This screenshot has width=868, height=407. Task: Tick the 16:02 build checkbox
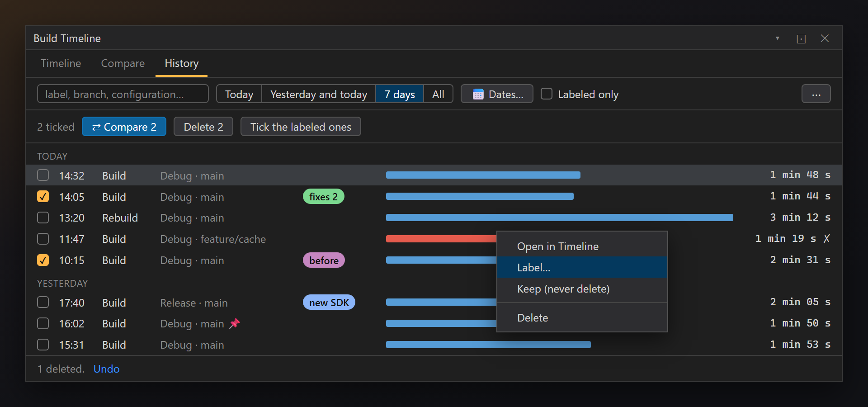tap(43, 323)
